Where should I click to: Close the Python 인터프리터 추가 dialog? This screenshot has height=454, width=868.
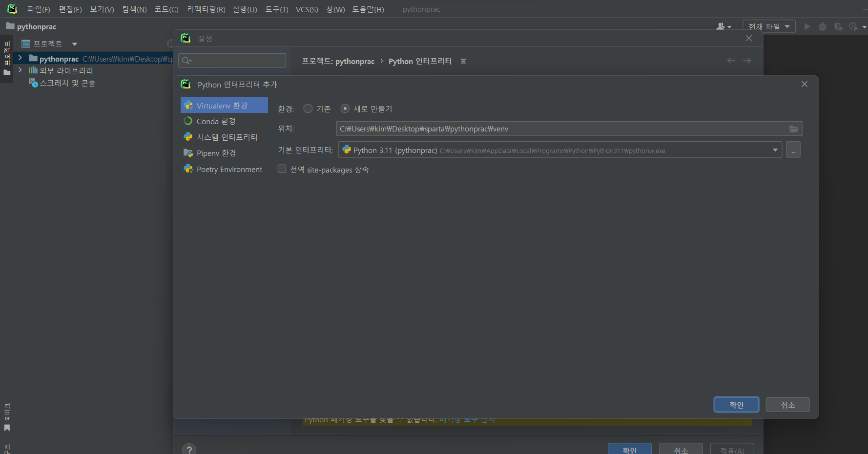point(805,84)
